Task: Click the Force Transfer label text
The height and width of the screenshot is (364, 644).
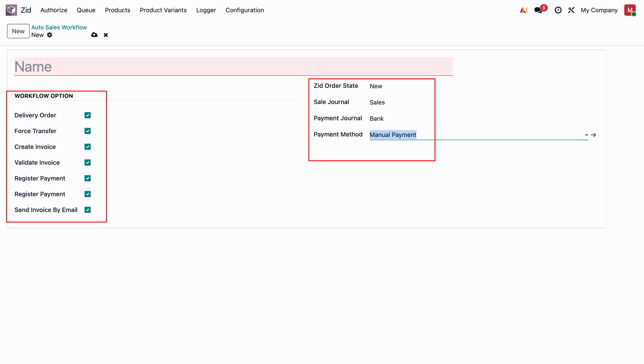Action: pyautogui.click(x=35, y=131)
